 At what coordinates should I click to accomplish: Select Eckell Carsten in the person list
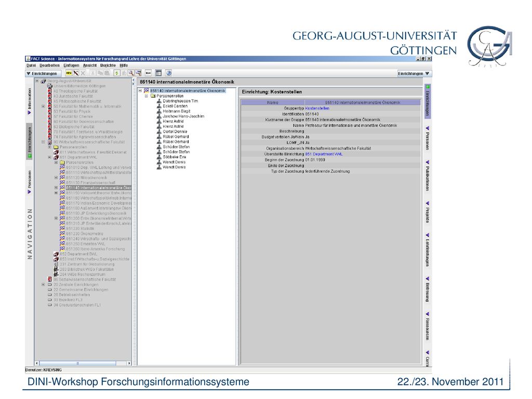tap(175, 106)
